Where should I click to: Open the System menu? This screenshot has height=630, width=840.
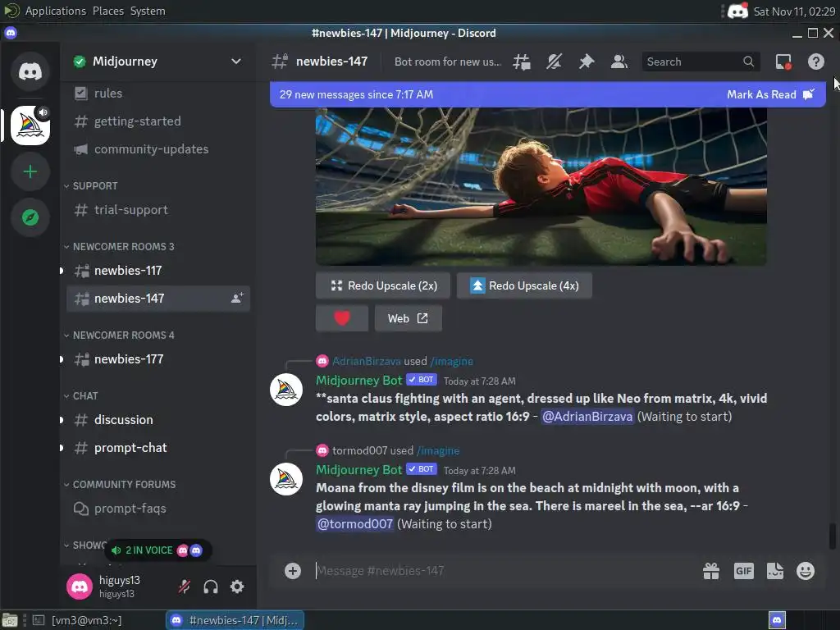coord(148,11)
